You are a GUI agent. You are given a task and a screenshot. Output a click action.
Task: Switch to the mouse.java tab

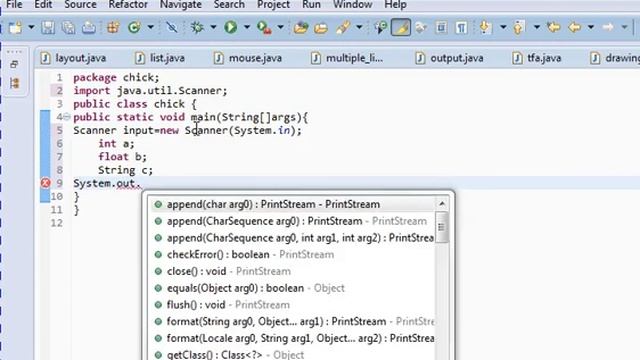(248, 58)
